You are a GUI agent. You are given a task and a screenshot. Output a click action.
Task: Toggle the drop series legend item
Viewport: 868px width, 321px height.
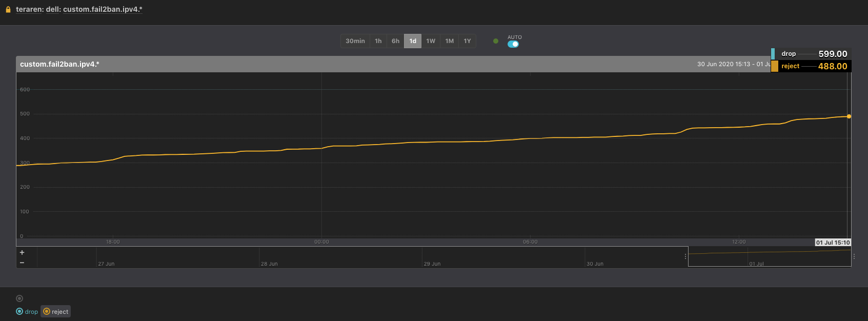pos(27,311)
